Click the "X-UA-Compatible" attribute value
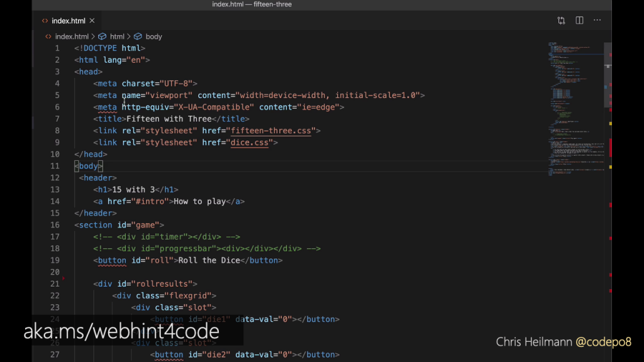This screenshot has height=362, width=644. coord(214,107)
